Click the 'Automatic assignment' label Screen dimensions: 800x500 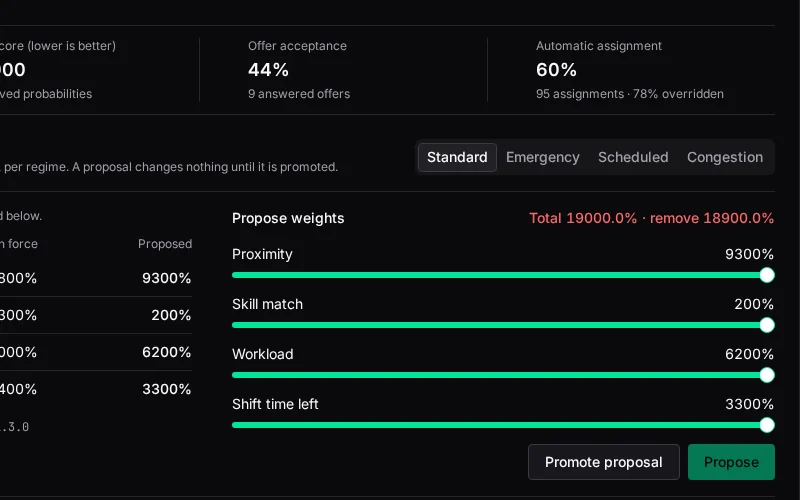[x=598, y=46]
